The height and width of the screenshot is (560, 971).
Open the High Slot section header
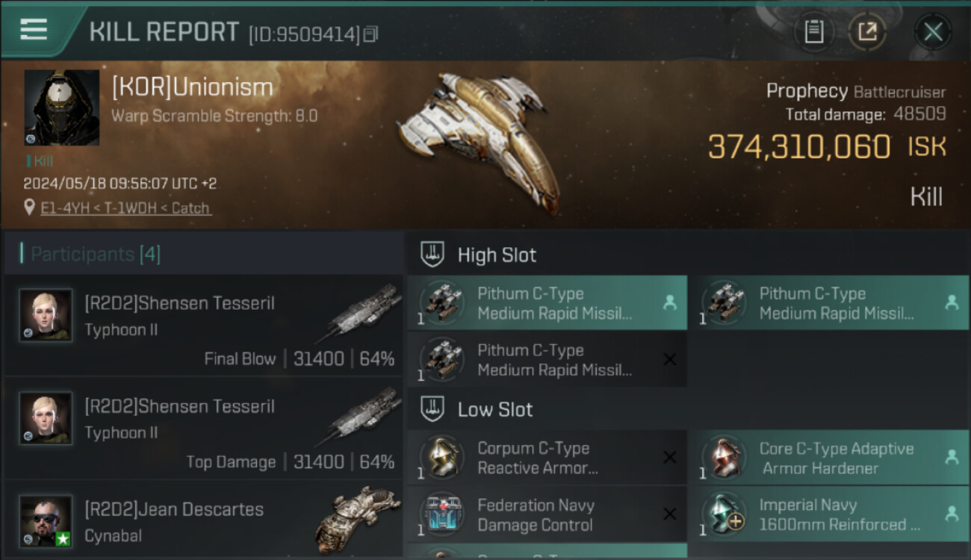click(497, 255)
